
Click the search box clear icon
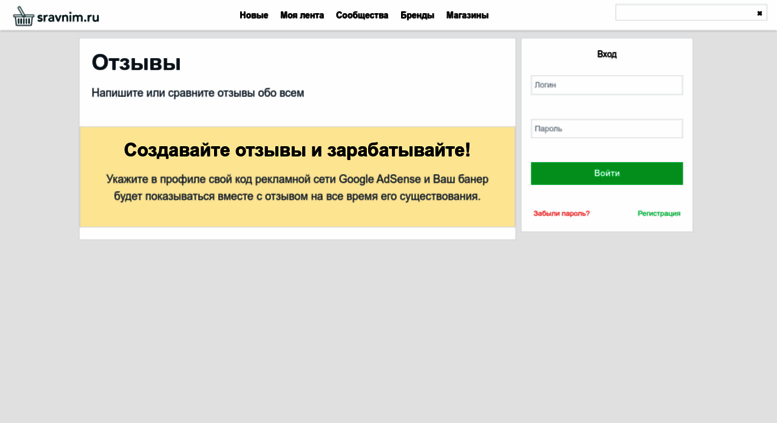point(759,13)
